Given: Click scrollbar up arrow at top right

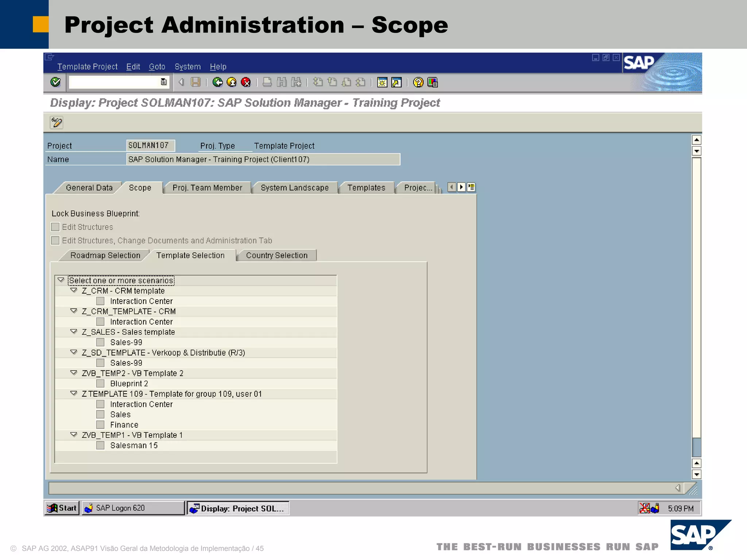Looking at the screenshot, I should (x=696, y=140).
